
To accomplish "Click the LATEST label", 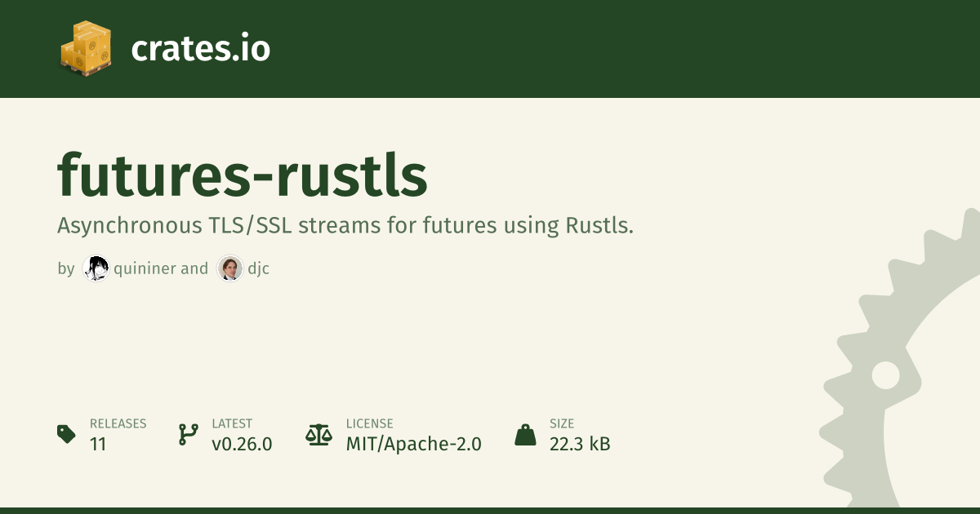I will pos(232,423).
